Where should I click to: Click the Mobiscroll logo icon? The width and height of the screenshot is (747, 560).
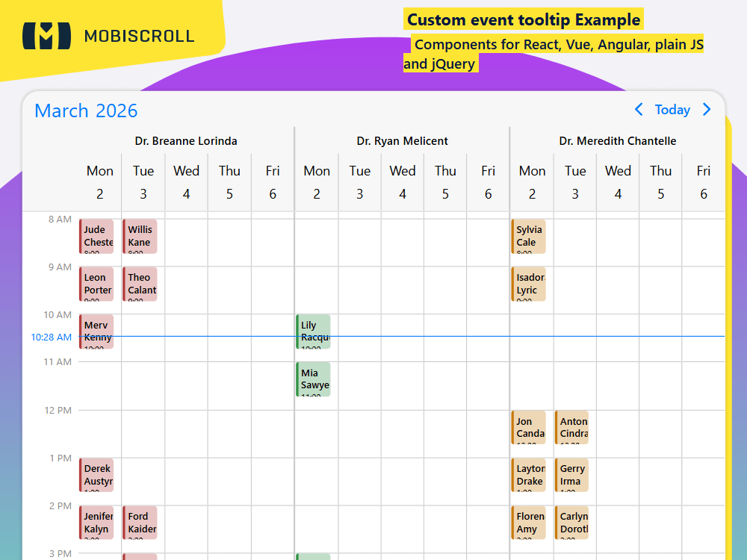pyautogui.click(x=45, y=35)
